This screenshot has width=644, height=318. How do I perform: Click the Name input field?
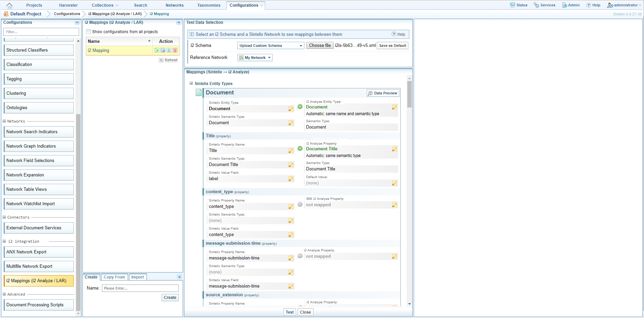pos(140,288)
